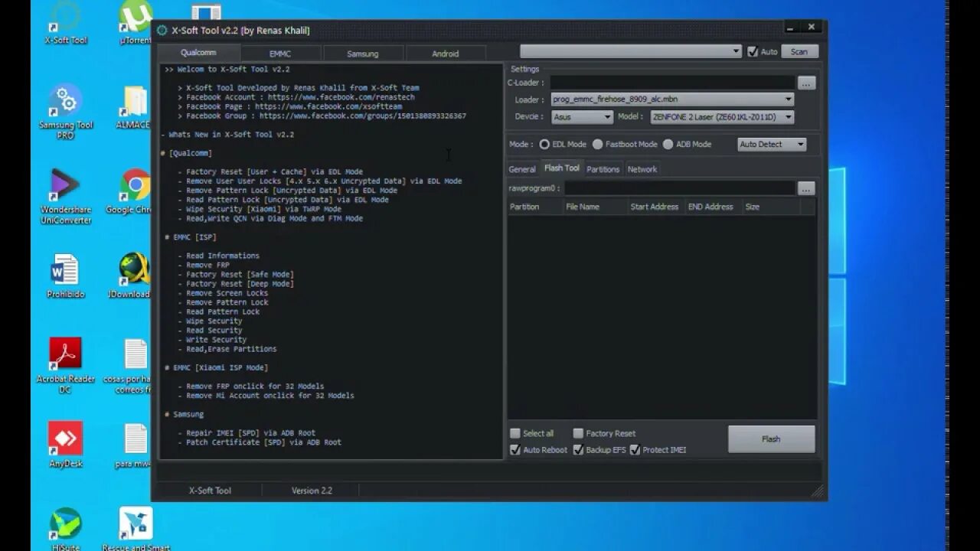Click the Size column header
This screenshot has width=980, height=551.
tap(771, 207)
